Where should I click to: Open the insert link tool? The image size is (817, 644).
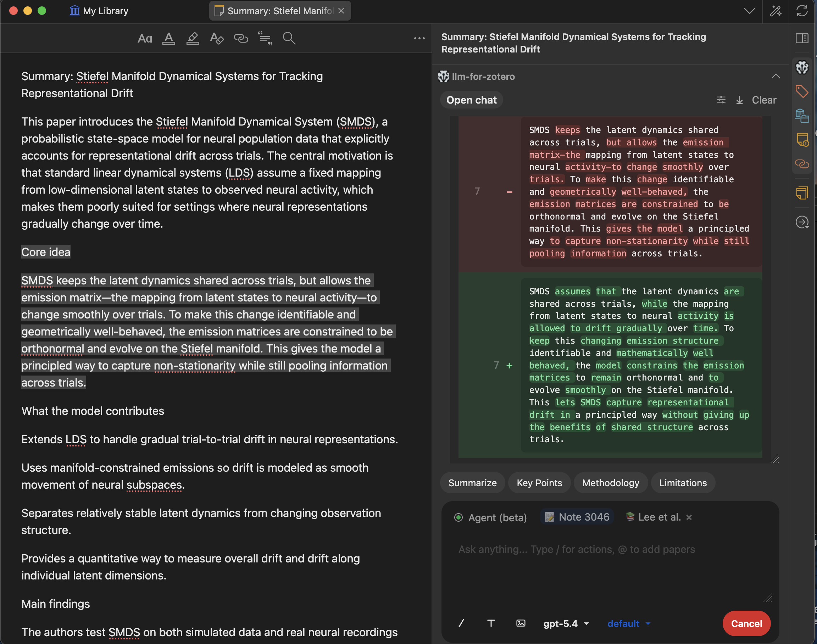coord(241,38)
